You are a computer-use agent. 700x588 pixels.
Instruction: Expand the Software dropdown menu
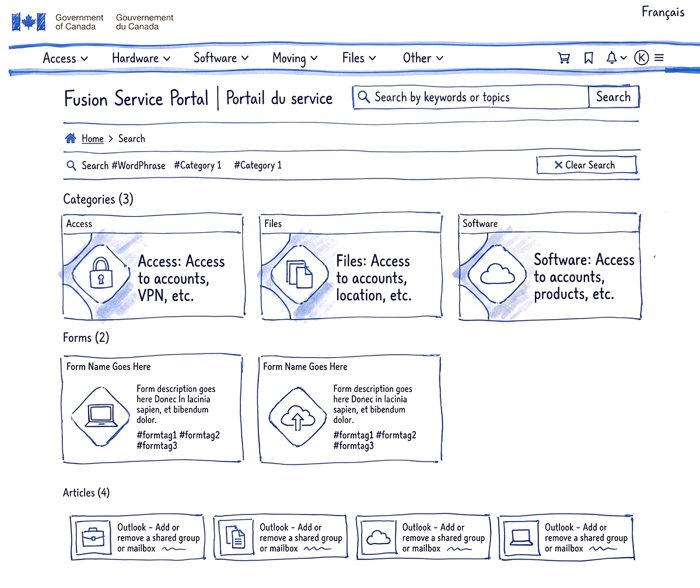click(x=221, y=58)
